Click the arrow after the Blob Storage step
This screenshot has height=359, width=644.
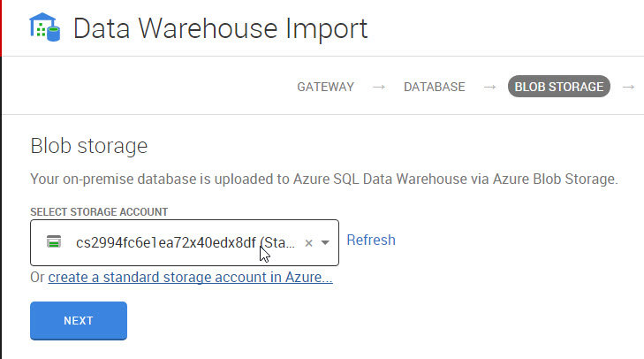point(628,87)
